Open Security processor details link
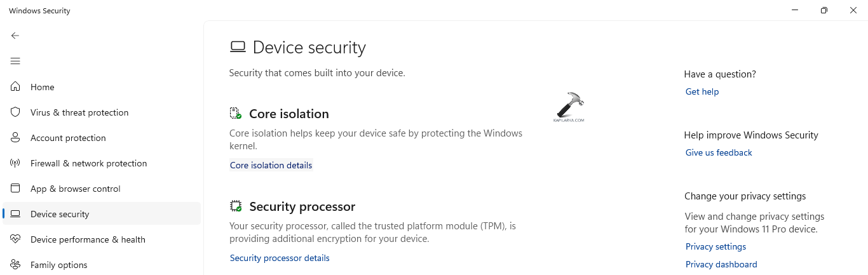 coord(280,258)
